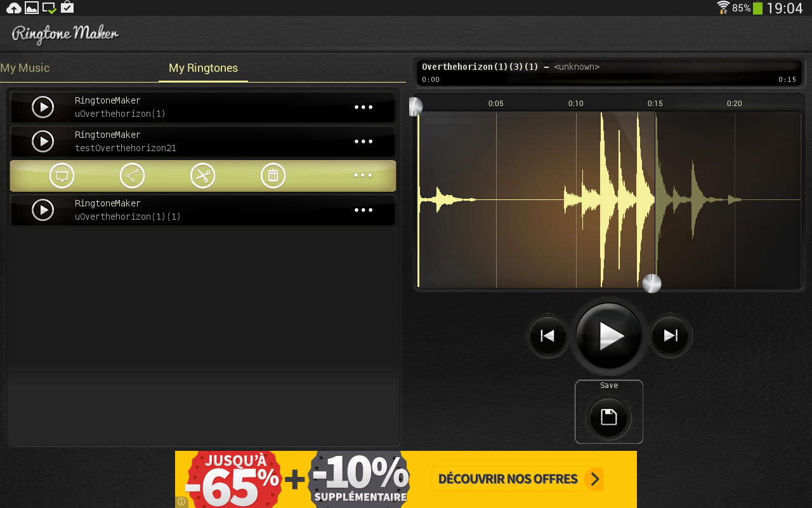Play the testOverthehorizon21 ringtone

point(43,141)
